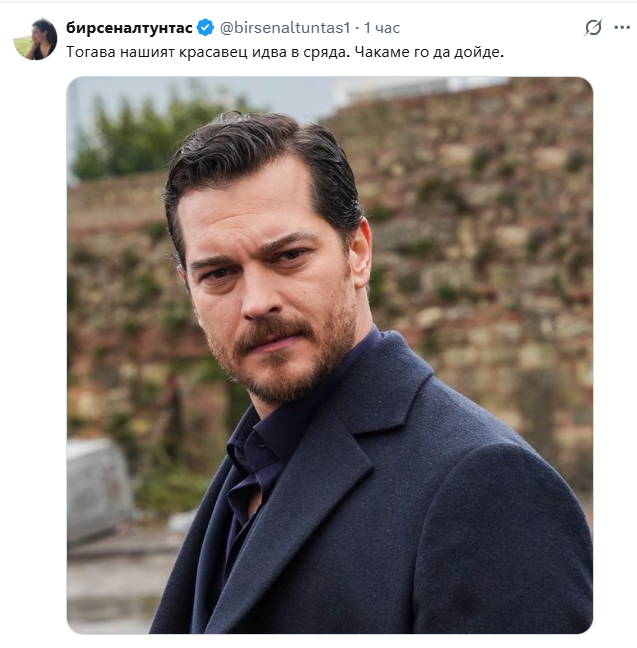Ask Grok about this post
The image size is (637, 648).
[x=593, y=28]
